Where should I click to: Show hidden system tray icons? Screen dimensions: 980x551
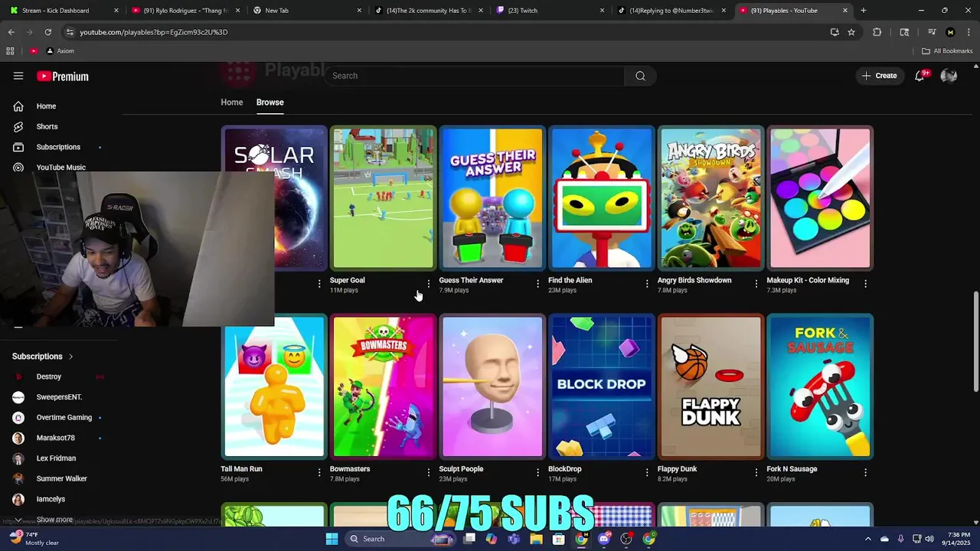[867, 539]
